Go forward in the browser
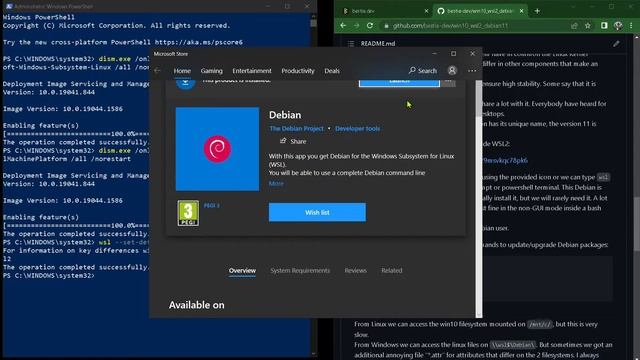The image size is (640, 360). pyautogui.click(x=356, y=26)
